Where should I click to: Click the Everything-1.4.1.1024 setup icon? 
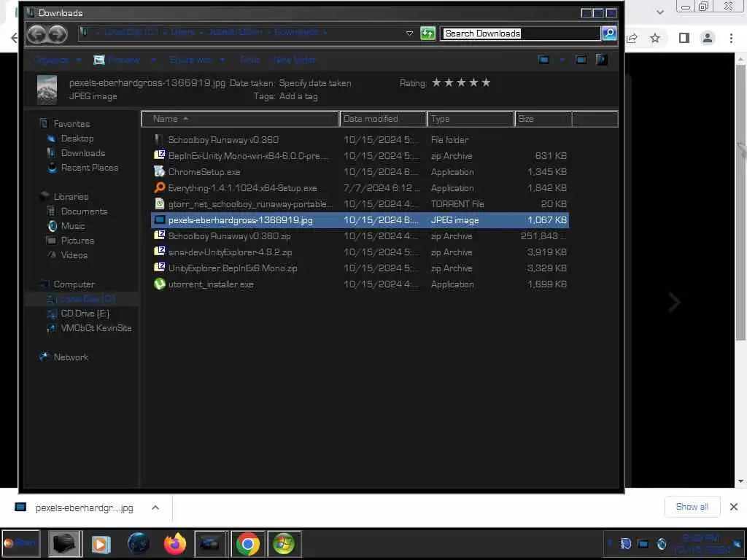160,187
